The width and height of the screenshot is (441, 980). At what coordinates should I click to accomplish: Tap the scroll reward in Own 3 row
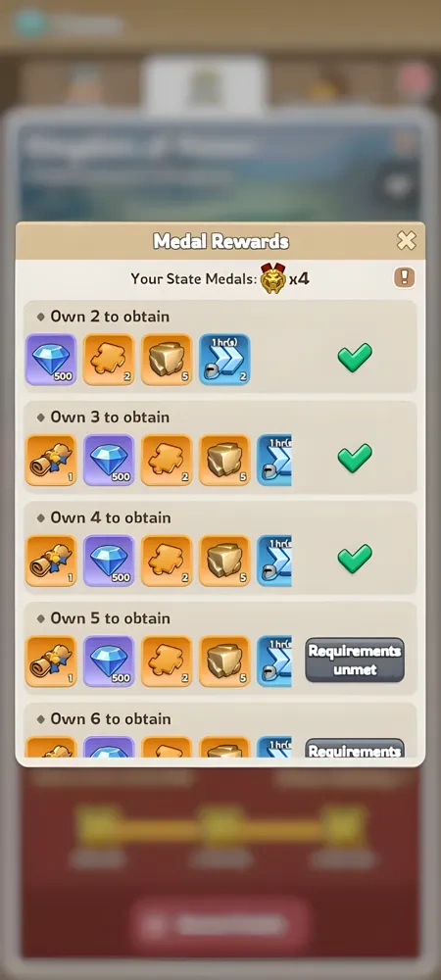click(51, 460)
